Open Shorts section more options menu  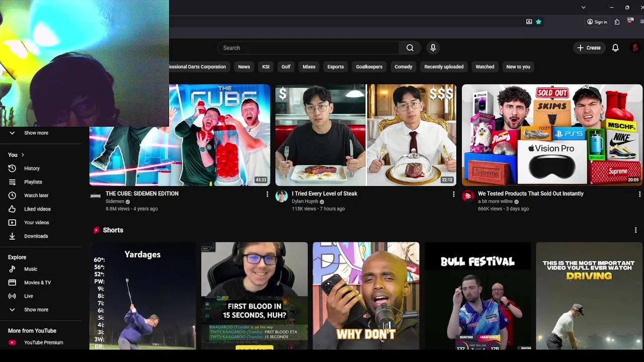pos(636,230)
